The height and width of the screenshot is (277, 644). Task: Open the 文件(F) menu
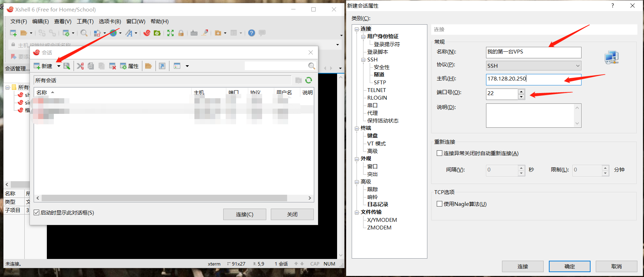[19, 22]
